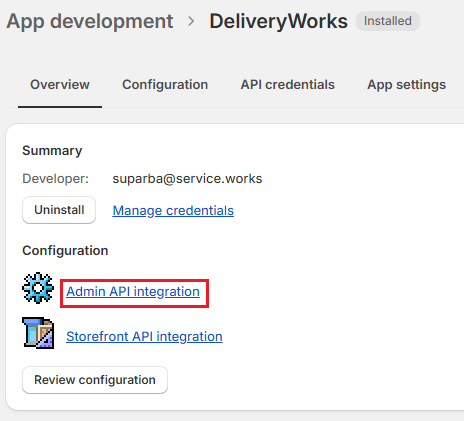Click the Configuration section heading
Viewport: 464px width, 421px height.
click(65, 251)
